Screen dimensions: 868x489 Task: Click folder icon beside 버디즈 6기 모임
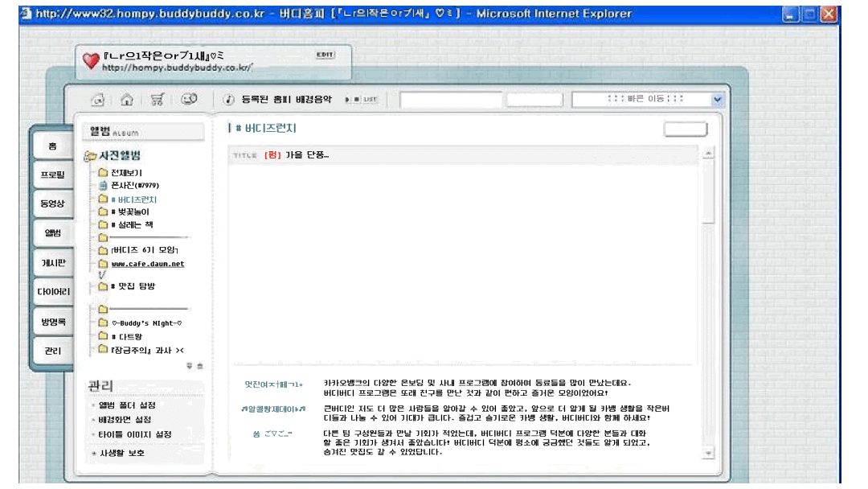[x=103, y=250]
